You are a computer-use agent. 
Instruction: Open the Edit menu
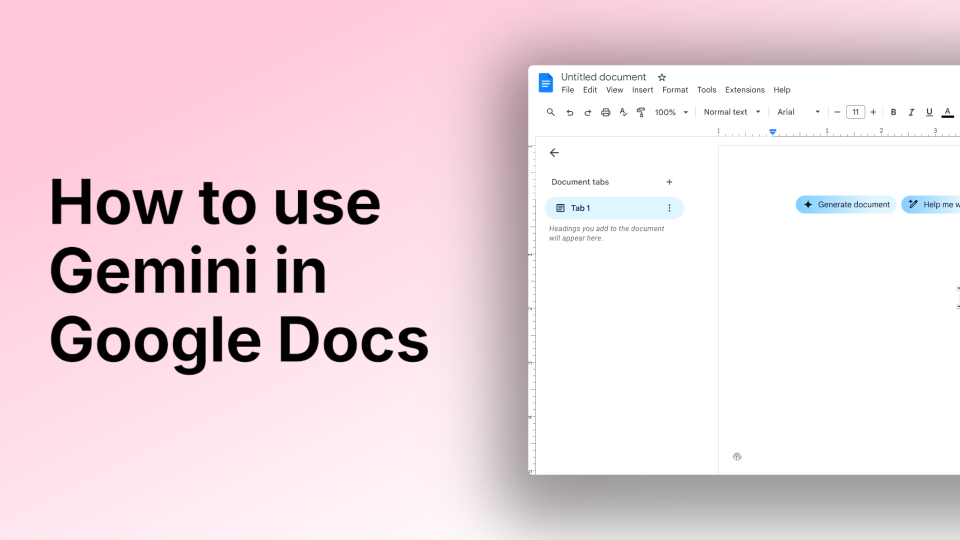(590, 90)
